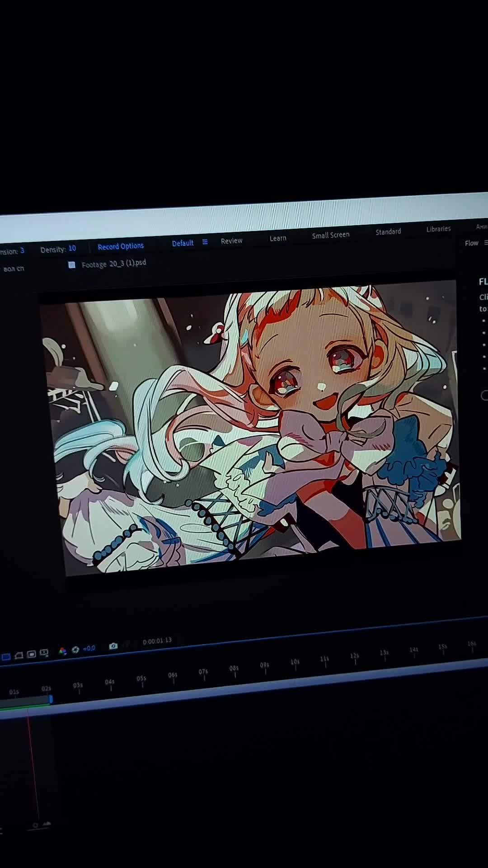Click the 10s timeline ruler mark
The height and width of the screenshot is (868, 488).
point(295,662)
